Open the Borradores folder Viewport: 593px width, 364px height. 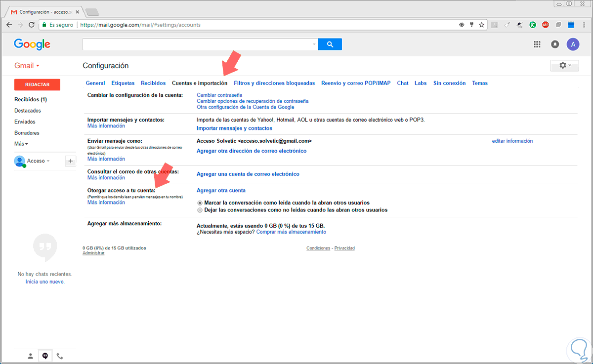27,133
